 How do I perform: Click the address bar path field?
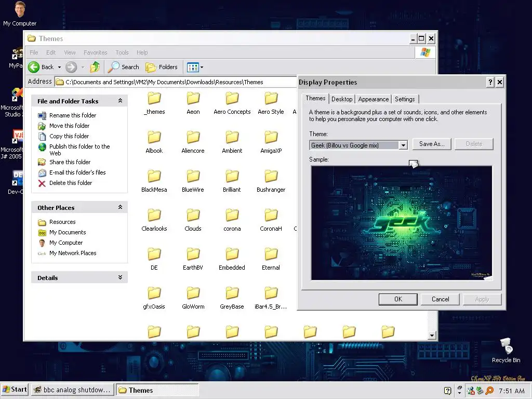pyautogui.click(x=176, y=82)
